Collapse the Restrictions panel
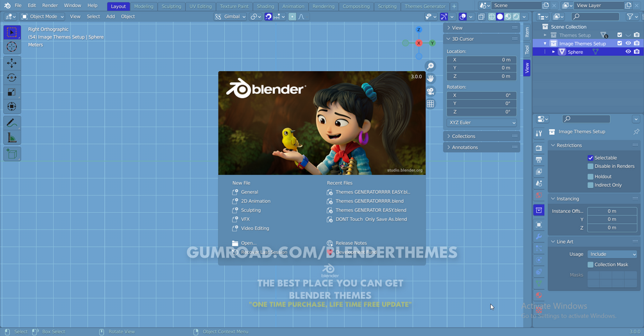 [x=594, y=146]
